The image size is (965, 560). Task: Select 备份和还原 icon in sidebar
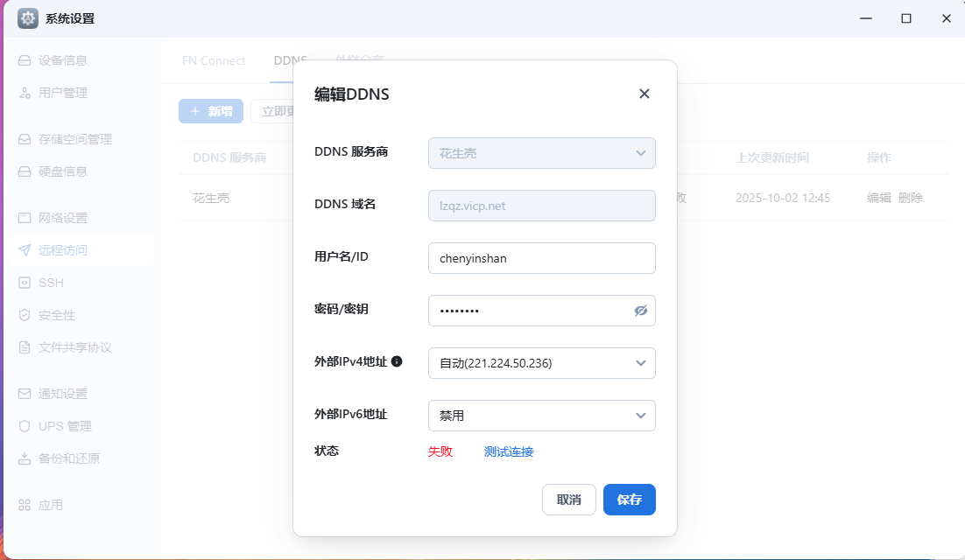[x=25, y=458]
